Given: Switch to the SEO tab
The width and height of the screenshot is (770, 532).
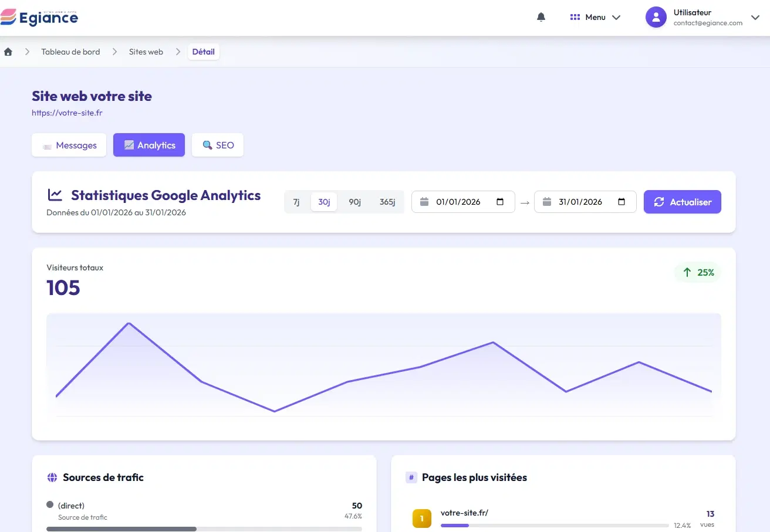Looking at the screenshot, I should (218, 145).
